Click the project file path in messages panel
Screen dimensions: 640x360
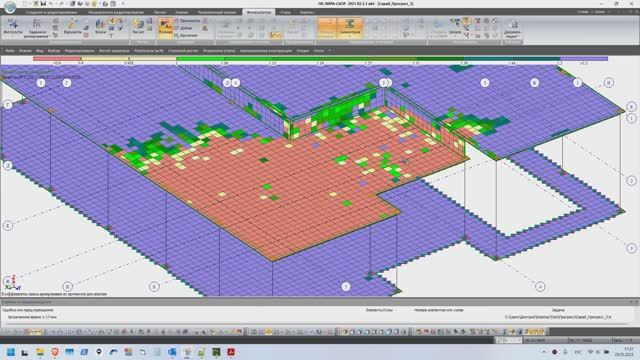558,317
